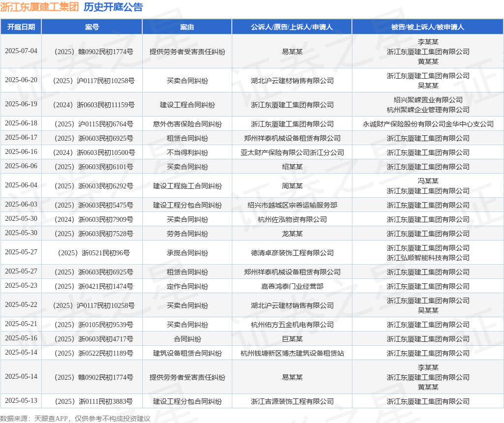Viewport: 504px width, 423px height.
Task: Click defendant 永诚财产保险股份有限公司金华中心支公司
Action: [x=428, y=124]
